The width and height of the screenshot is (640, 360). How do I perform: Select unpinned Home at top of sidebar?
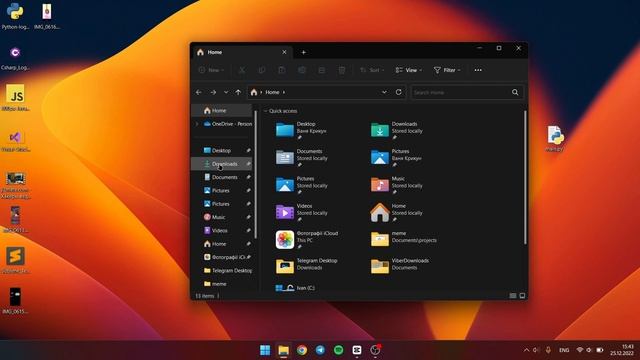tap(222, 111)
